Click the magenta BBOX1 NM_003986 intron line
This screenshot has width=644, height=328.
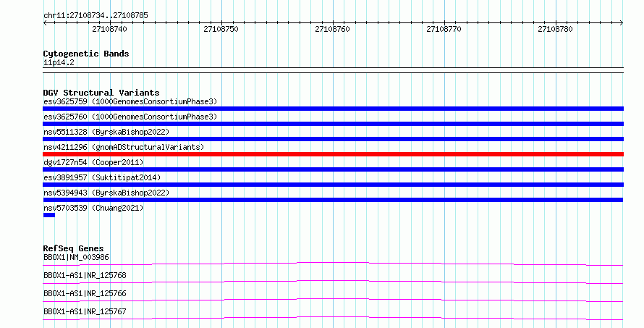pos(333,264)
